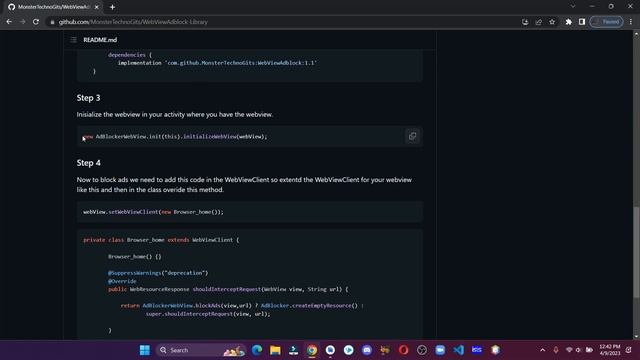Screen dimensions: 640x360
Task: Copy the AdBlockerWebView init code snippet
Action: click(x=412, y=136)
